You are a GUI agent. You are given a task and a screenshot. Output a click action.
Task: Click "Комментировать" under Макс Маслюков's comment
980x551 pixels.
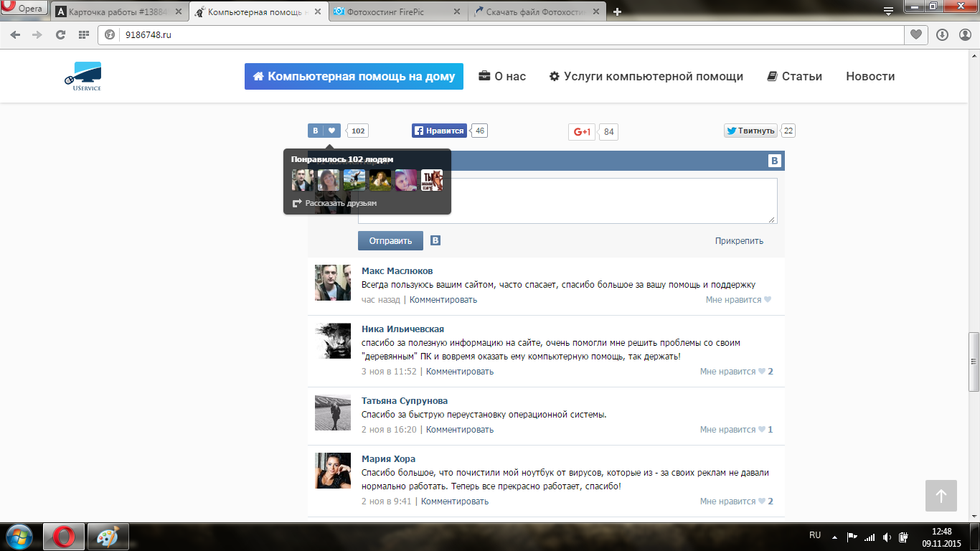point(443,300)
